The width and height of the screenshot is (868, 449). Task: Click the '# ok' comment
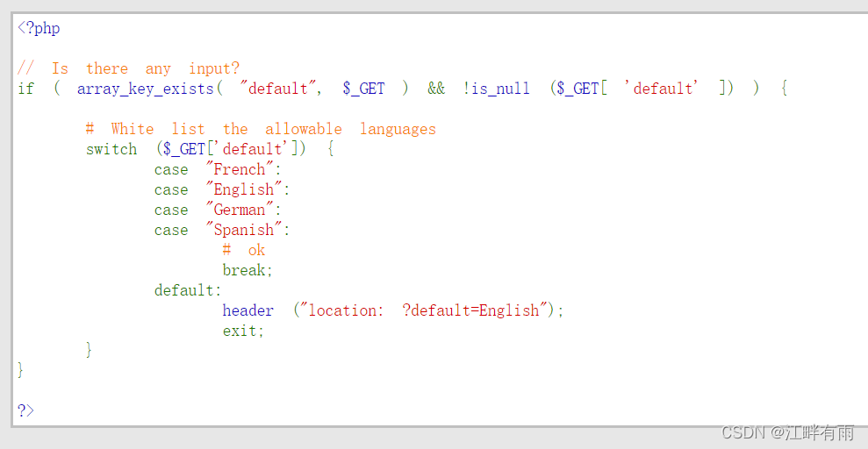244,251
